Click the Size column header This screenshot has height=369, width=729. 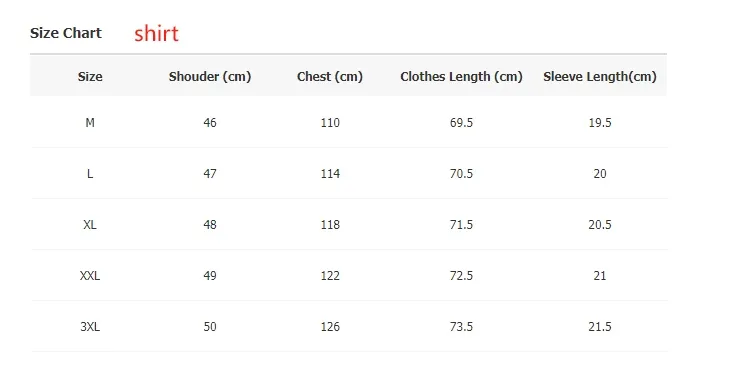point(90,76)
